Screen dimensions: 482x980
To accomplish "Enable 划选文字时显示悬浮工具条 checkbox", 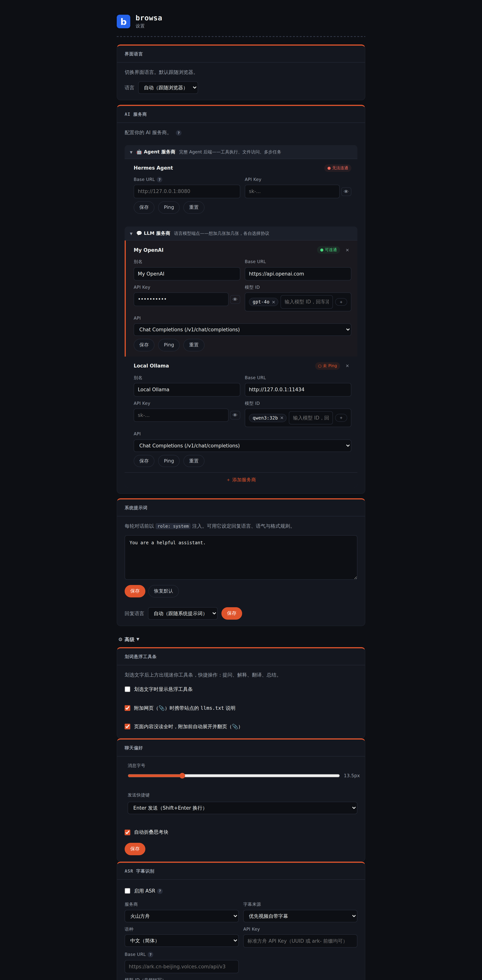I will tap(127, 689).
